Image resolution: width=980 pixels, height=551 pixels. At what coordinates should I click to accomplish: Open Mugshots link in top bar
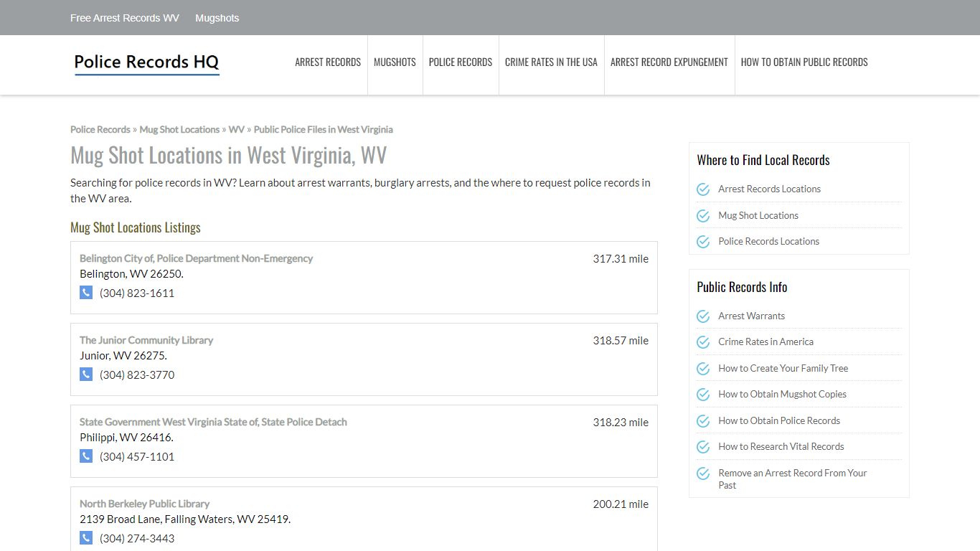[x=217, y=18]
